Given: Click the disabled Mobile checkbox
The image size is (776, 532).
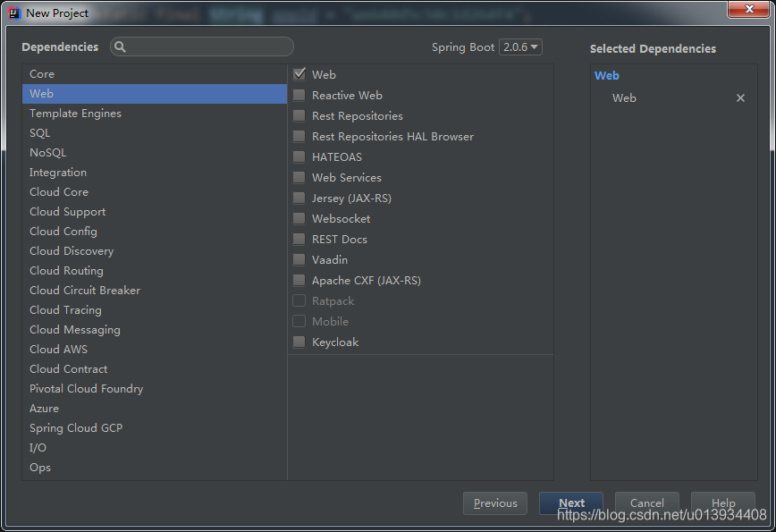Looking at the screenshot, I should [299, 321].
